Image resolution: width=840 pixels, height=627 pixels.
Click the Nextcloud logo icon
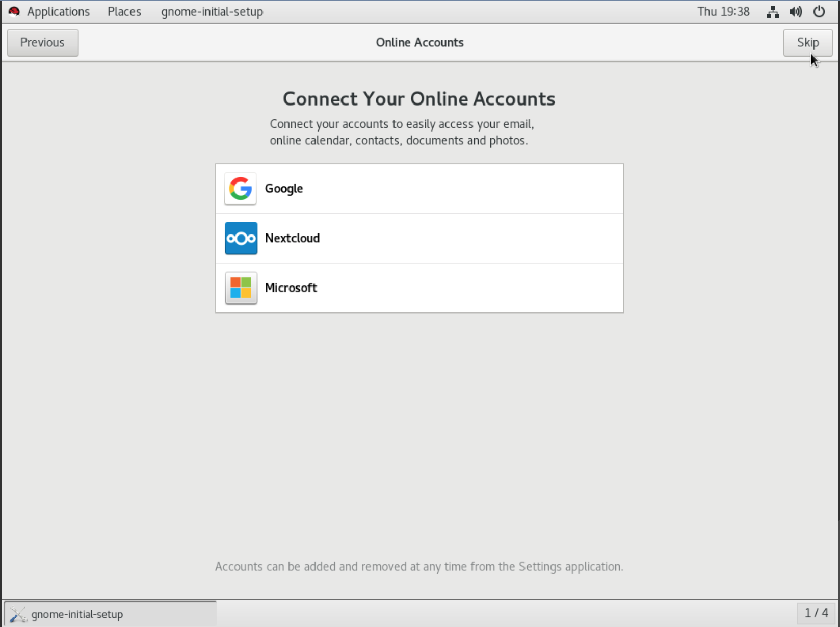coord(241,238)
